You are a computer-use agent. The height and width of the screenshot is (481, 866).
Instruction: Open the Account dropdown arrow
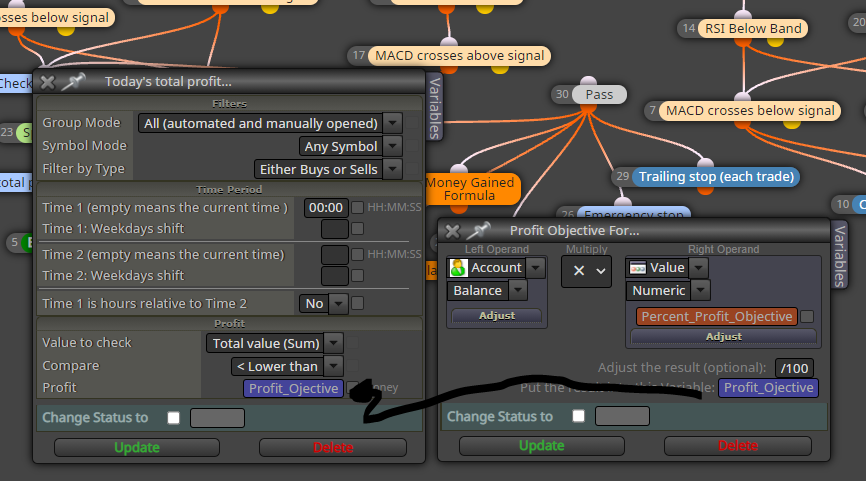pyautogui.click(x=535, y=268)
